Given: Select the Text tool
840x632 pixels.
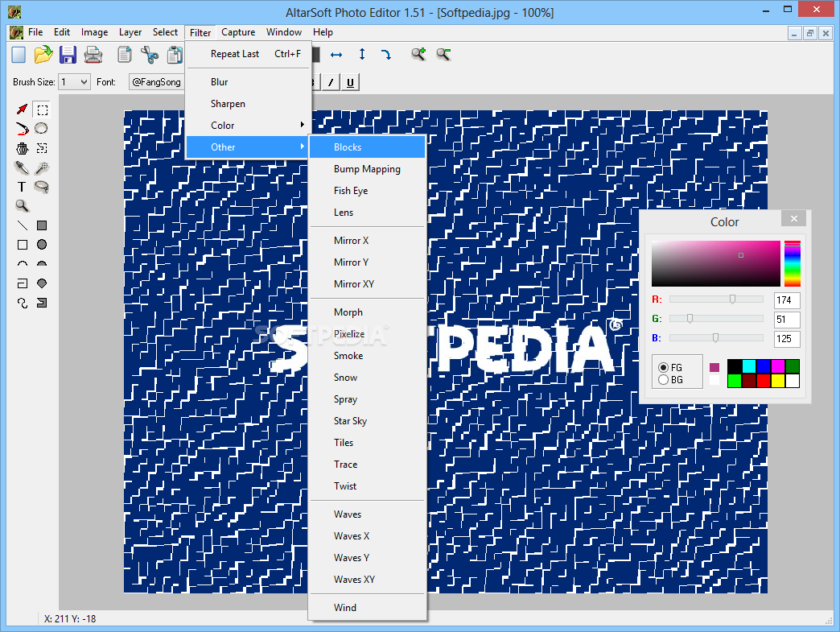Looking at the screenshot, I should 22,187.
